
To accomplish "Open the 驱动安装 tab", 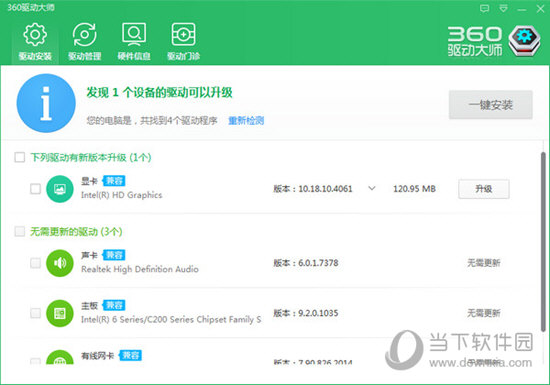I will pyautogui.click(x=35, y=41).
